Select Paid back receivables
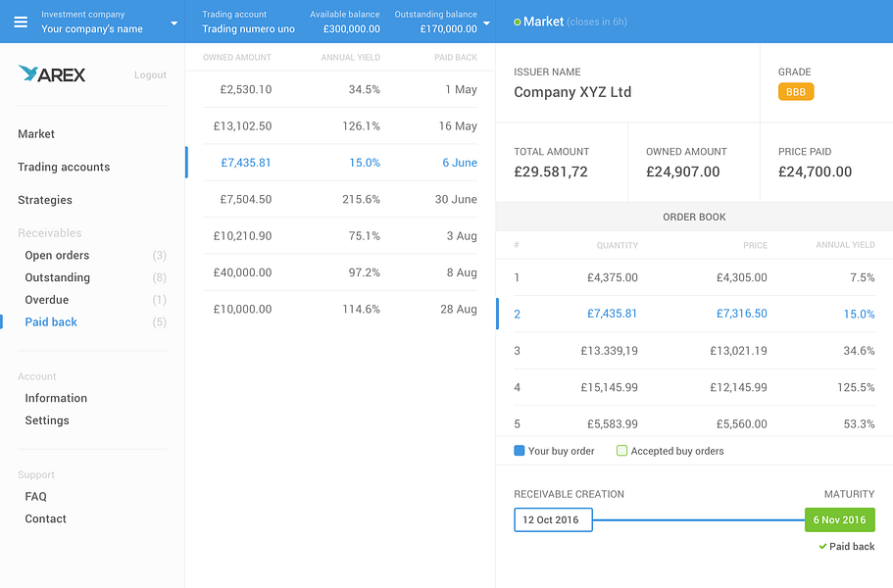The width and height of the screenshot is (893, 588). [51, 321]
